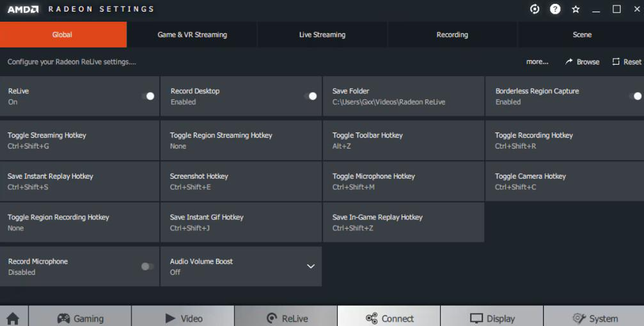Open the Recording tab
The height and width of the screenshot is (326, 644).
452,35
